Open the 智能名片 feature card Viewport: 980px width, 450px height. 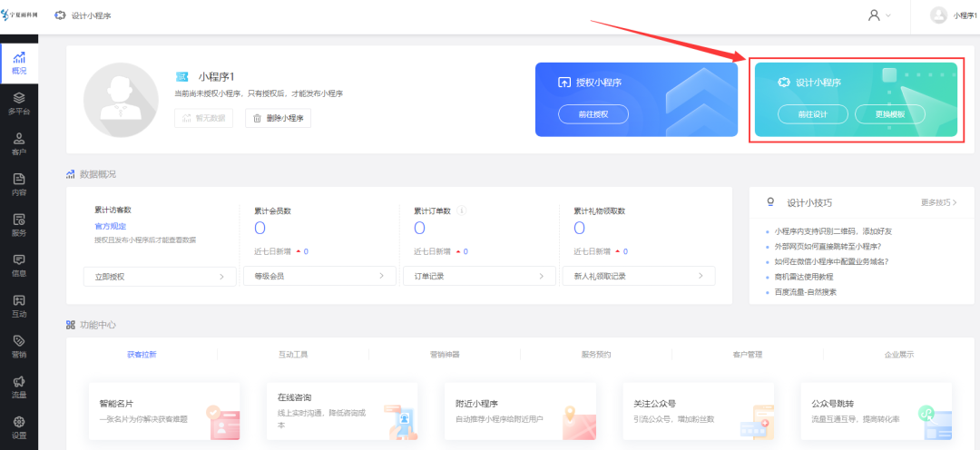pos(164,412)
